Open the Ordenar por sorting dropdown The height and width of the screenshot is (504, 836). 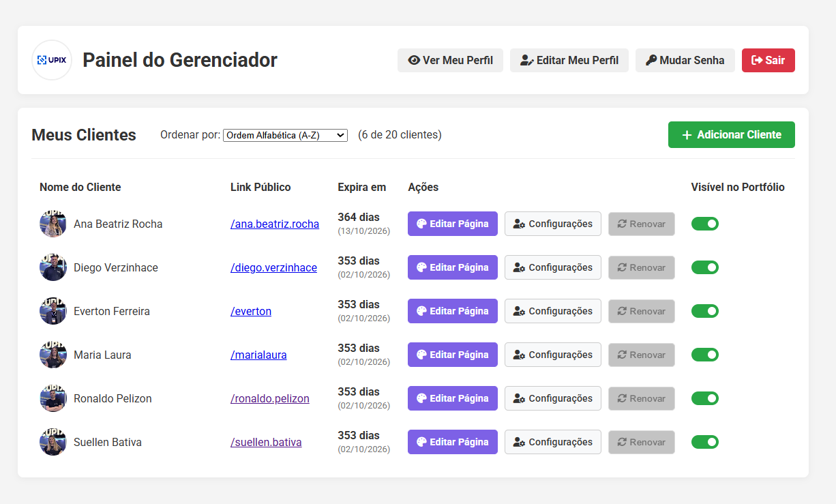pyautogui.click(x=284, y=135)
